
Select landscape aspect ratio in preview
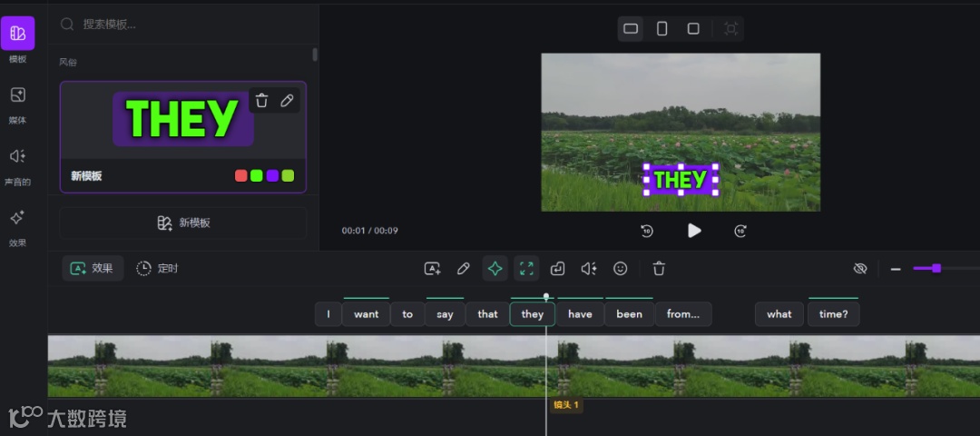[x=631, y=29]
